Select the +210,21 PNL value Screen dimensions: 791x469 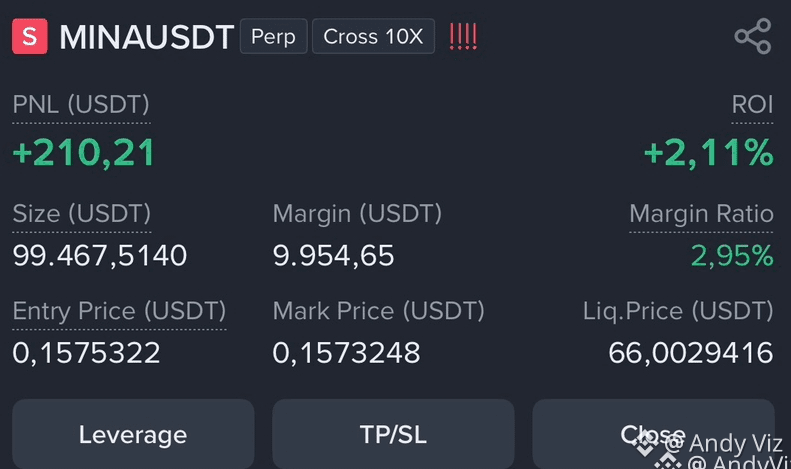tap(84, 153)
